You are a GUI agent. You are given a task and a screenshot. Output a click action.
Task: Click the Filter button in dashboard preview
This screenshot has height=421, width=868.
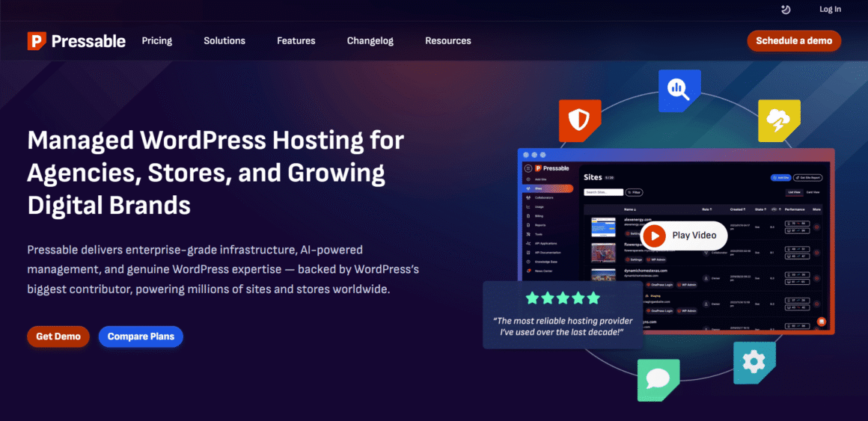(634, 192)
